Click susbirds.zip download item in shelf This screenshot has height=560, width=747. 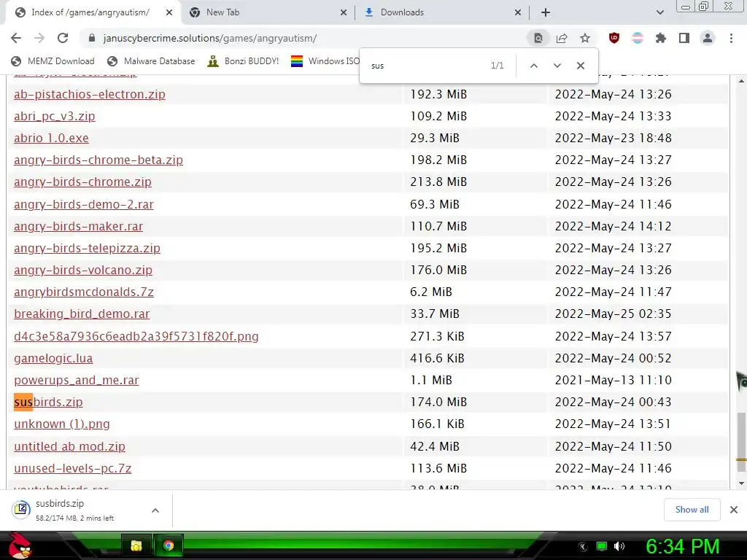pos(75,510)
